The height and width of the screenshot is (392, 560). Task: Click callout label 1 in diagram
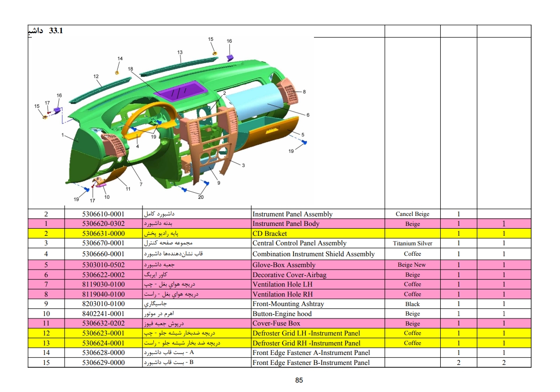[x=63, y=135]
